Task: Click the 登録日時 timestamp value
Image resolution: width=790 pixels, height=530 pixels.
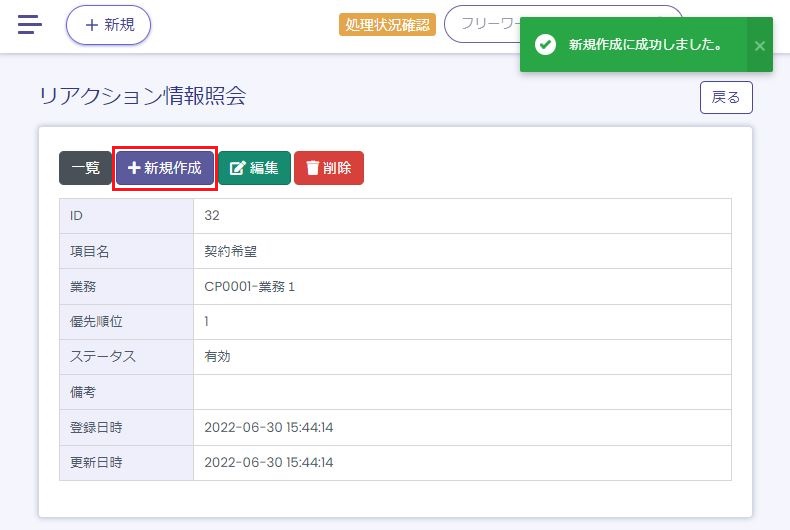Action: [x=268, y=427]
